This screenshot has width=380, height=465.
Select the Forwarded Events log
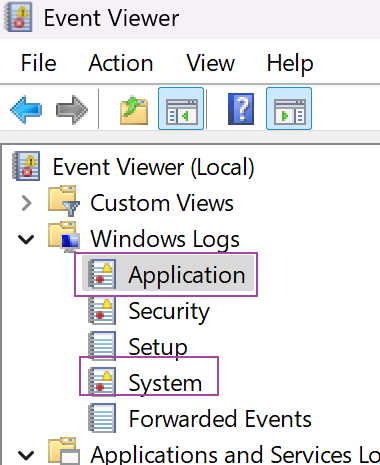[220, 419]
